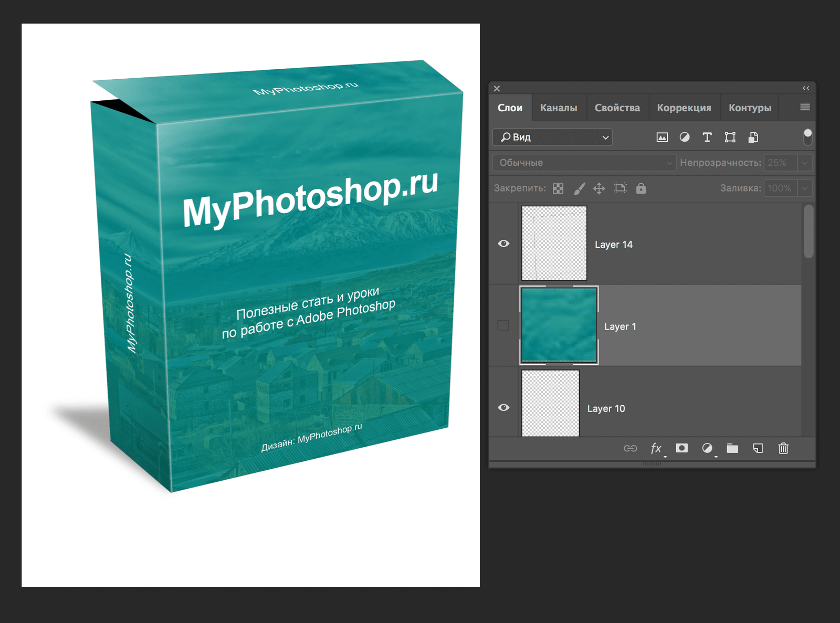The image size is (840, 623).
Task: Add a layer mask
Action: tap(681, 448)
